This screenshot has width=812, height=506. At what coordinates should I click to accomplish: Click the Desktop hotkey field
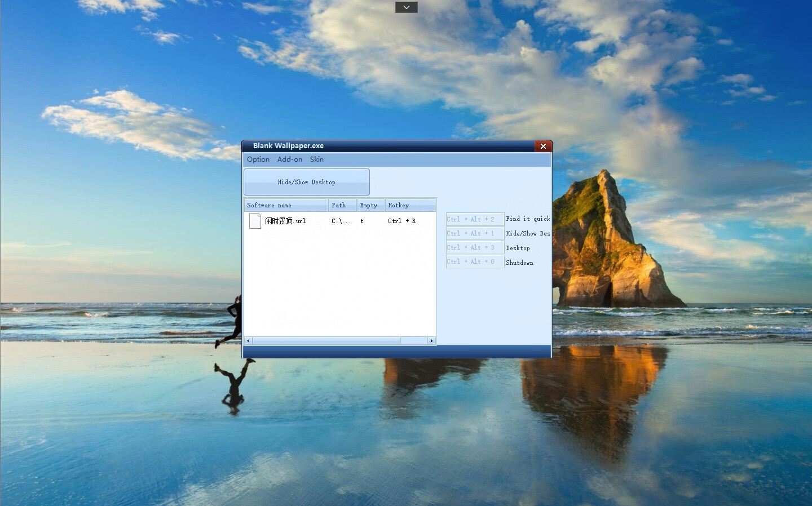474,247
